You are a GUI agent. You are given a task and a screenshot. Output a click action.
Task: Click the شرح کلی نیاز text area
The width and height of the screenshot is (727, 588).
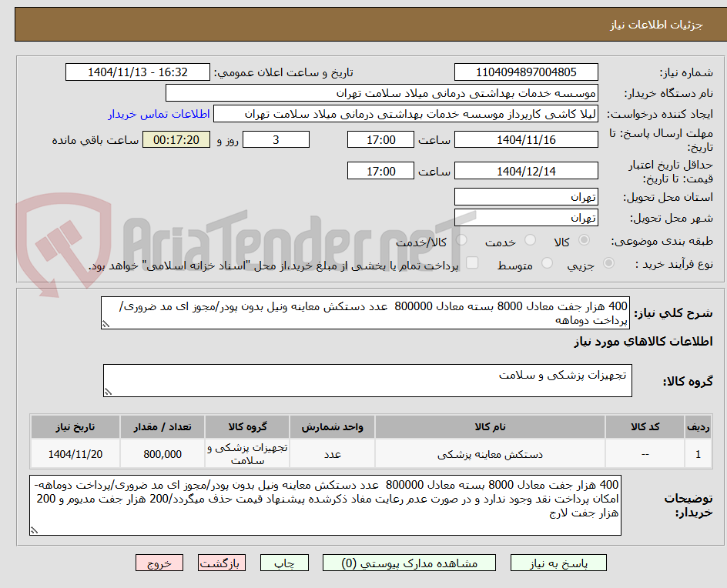[x=365, y=313]
